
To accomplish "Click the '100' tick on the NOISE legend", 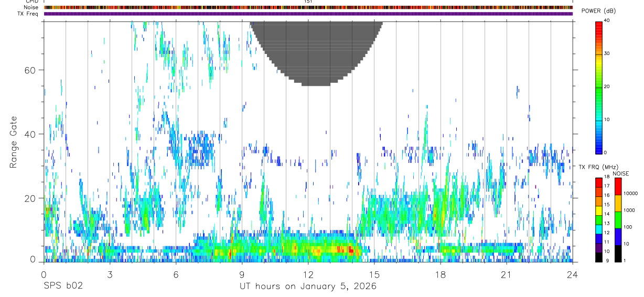I will (628, 227).
